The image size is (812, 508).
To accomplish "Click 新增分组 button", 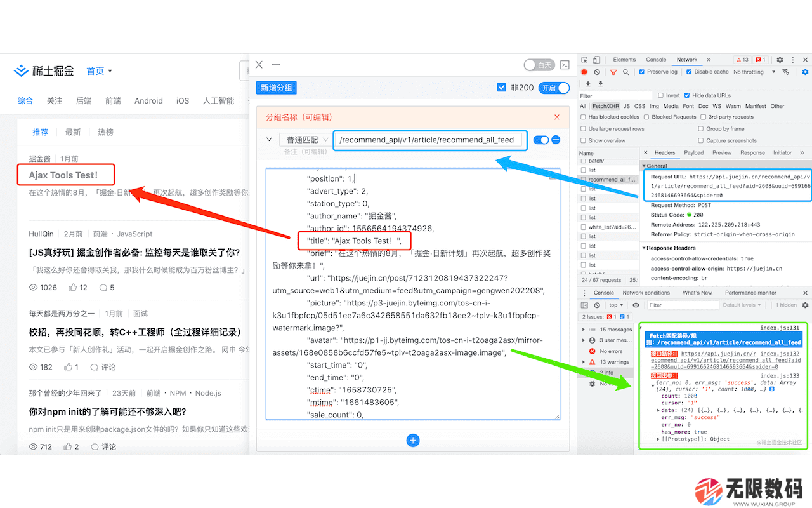I will pos(277,88).
